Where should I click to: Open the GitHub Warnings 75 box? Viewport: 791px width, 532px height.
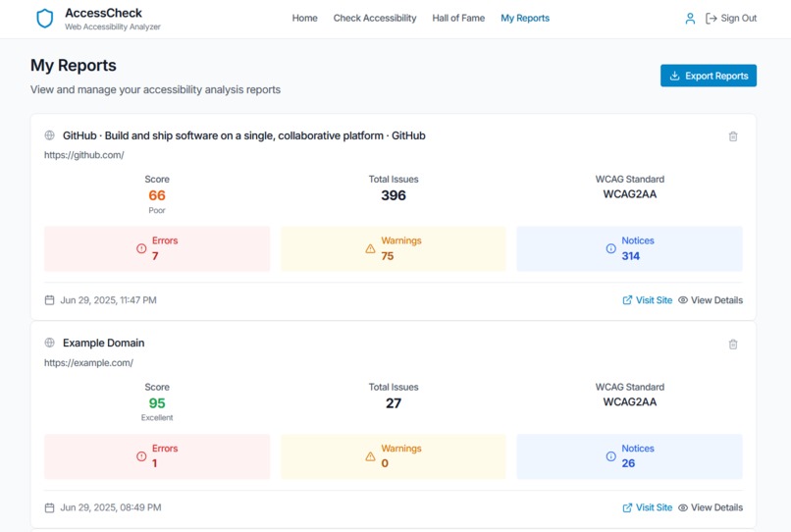click(393, 249)
